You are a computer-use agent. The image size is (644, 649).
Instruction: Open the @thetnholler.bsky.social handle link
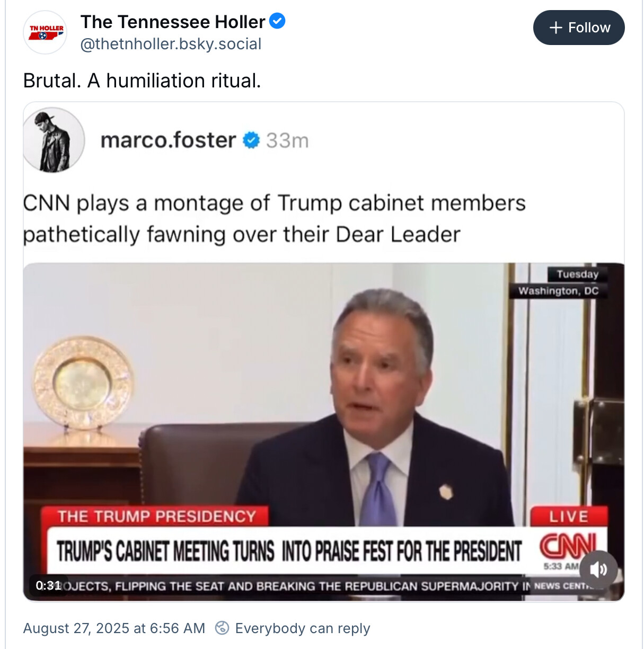tap(171, 44)
